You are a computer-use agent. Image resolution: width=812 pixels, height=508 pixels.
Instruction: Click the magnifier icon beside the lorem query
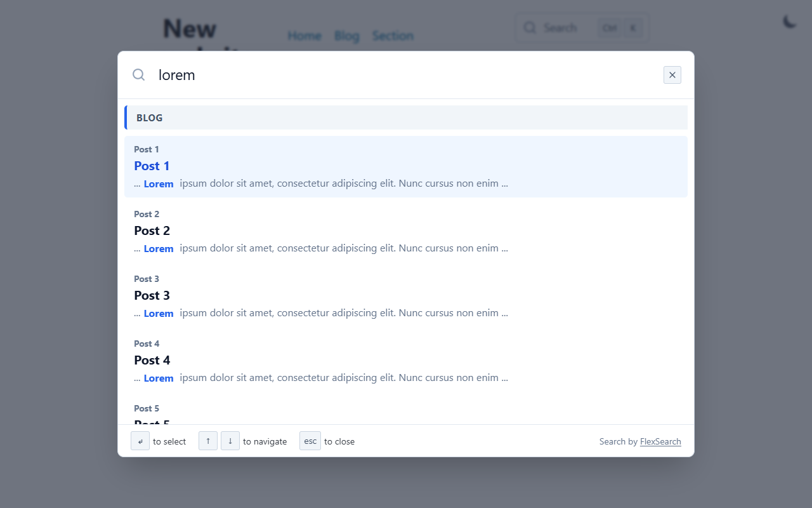point(138,75)
